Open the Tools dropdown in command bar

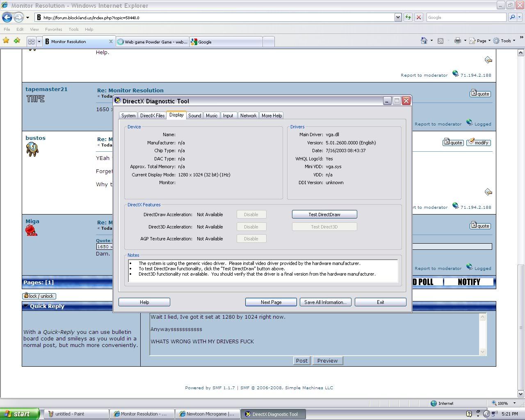tap(505, 41)
